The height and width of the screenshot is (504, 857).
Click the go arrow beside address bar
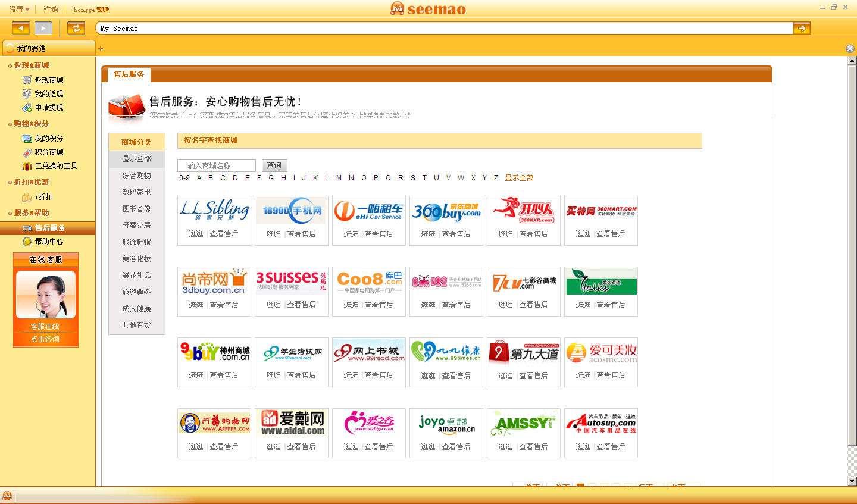(x=801, y=28)
